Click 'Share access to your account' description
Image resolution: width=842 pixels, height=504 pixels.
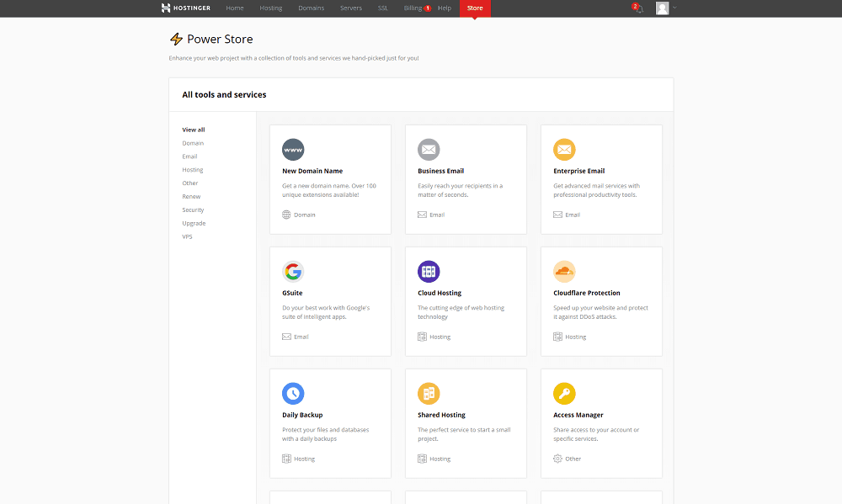596,434
